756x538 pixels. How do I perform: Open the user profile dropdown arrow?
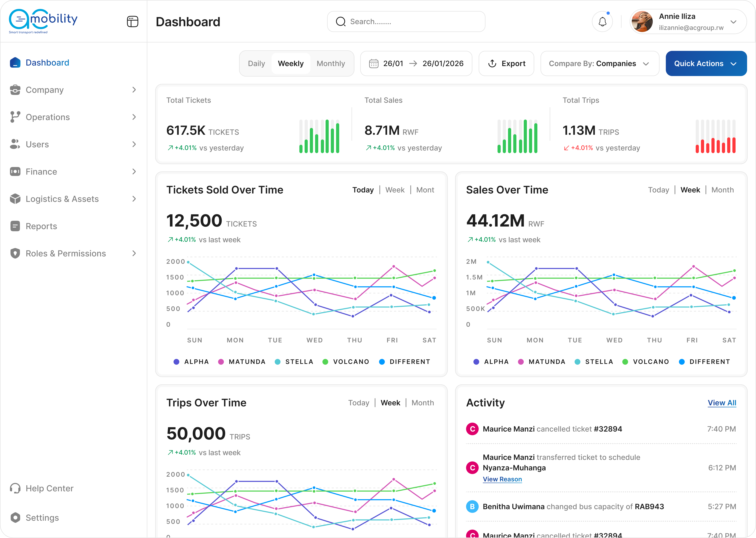[x=733, y=22]
